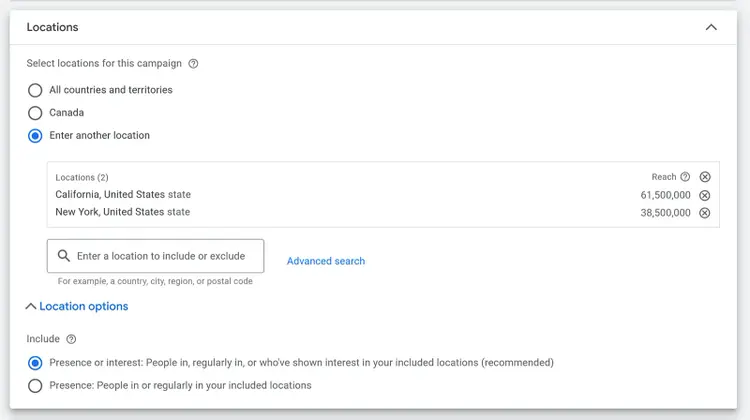Remove New York location from list
This screenshot has width=750, height=420.
(x=705, y=213)
